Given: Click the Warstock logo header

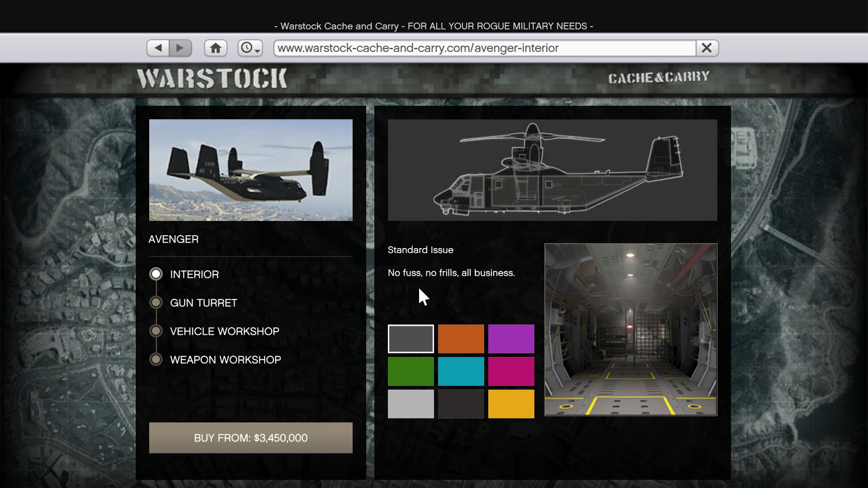Looking at the screenshot, I should [x=212, y=79].
